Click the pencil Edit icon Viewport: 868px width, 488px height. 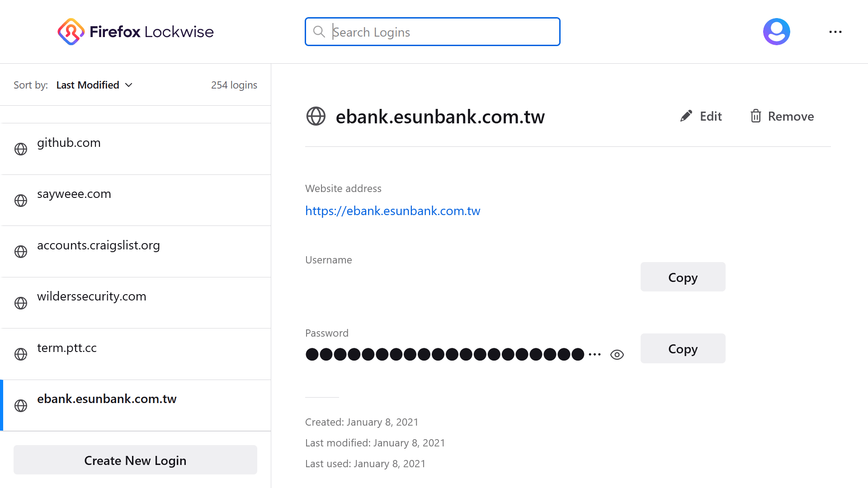click(x=686, y=116)
